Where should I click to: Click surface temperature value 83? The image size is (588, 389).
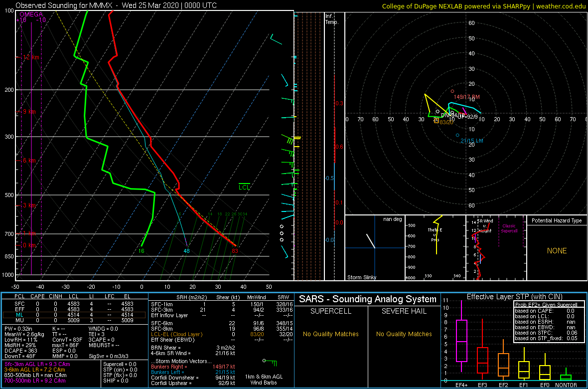235,251
